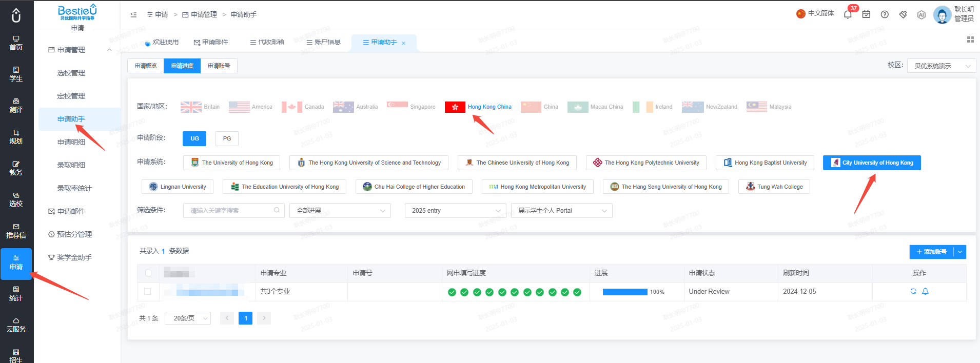Switch to the 申请概览 tab
The height and width of the screenshot is (363, 980).
tap(146, 66)
